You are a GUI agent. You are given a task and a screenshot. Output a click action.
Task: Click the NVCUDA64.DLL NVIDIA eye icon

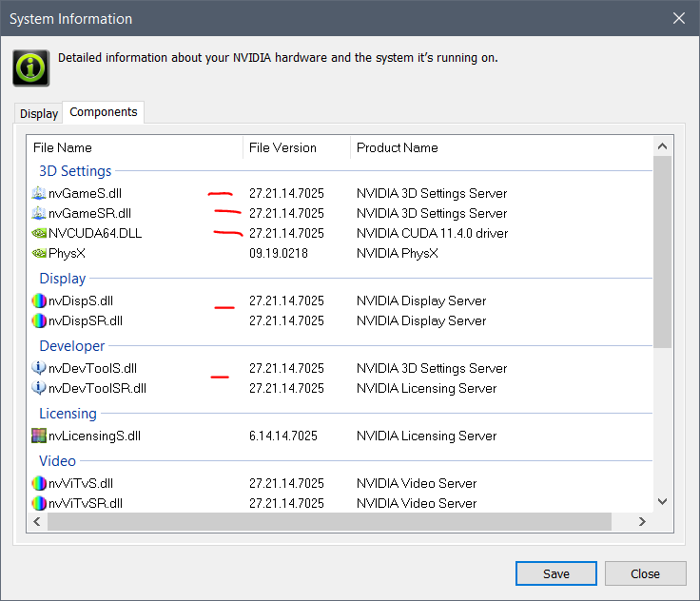39,233
